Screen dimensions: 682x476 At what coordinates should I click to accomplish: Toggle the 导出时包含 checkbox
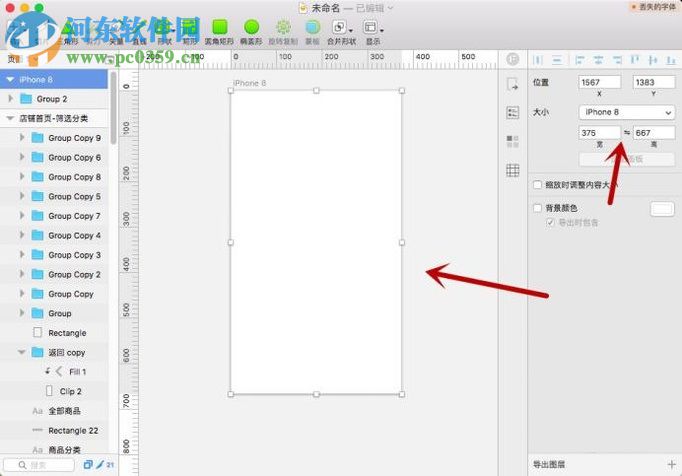pos(550,223)
